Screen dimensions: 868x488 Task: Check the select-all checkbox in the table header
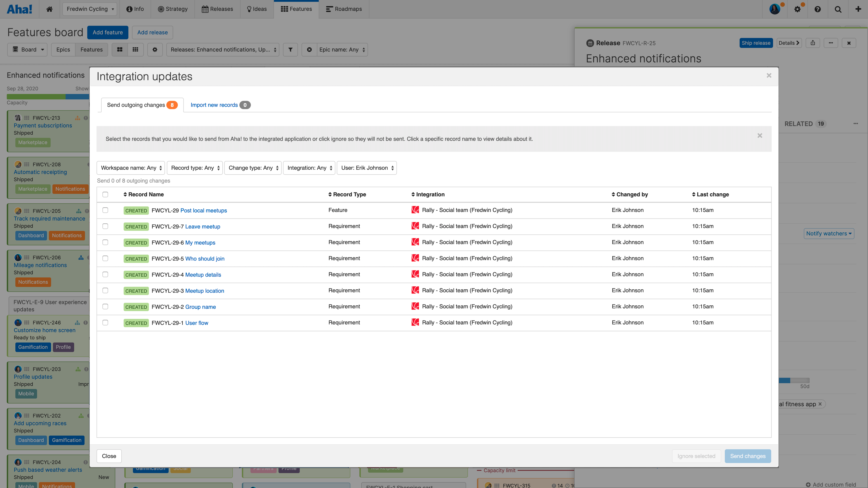click(x=106, y=194)
